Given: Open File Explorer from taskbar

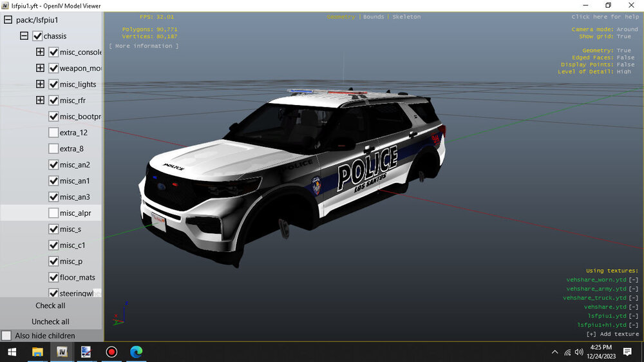Looking at the screenshot, I should point(37,352).
